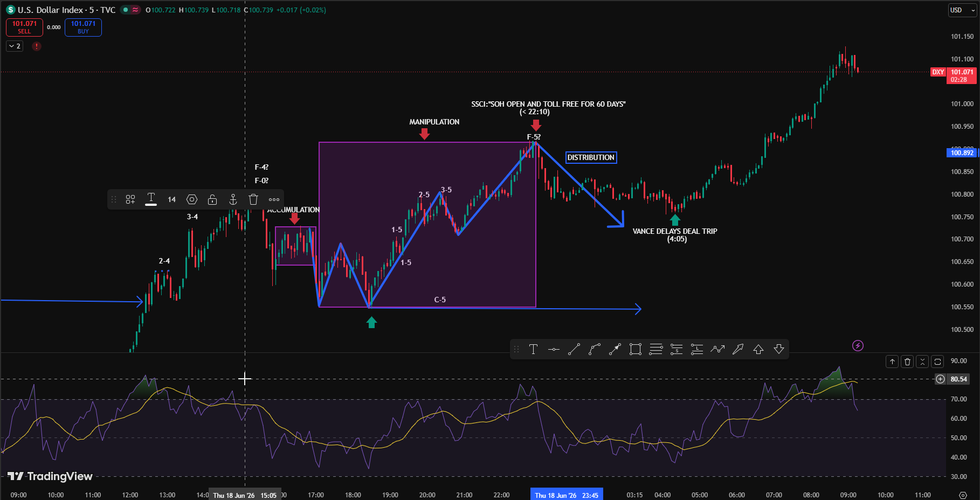Delete the selected drawing with trash icon

(x=253, y=199)
